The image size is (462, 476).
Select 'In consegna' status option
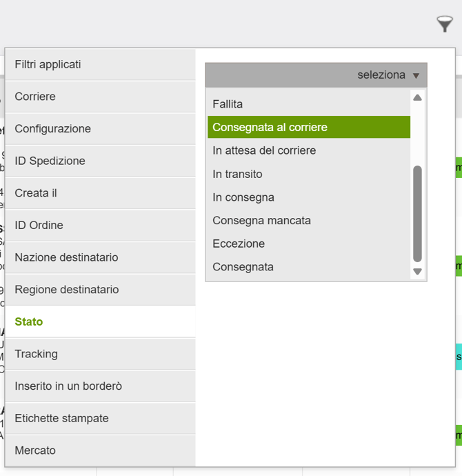[308, 197]
